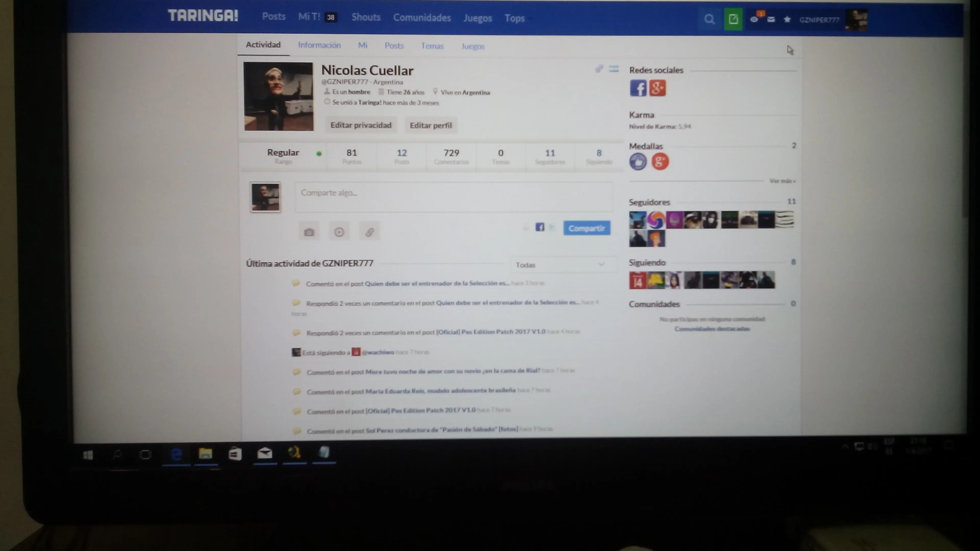Open Mi T! in the top navigation
980x551 pixels.
[309, 17]
